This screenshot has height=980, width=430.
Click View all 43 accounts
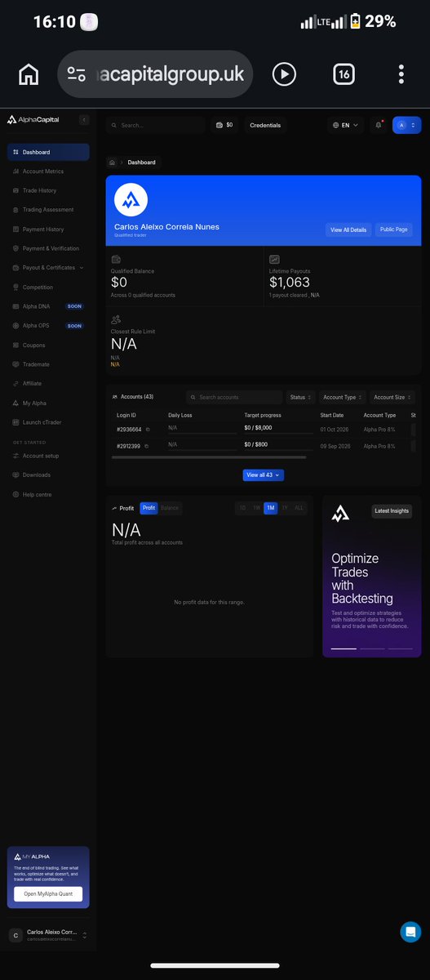[264, 474]
